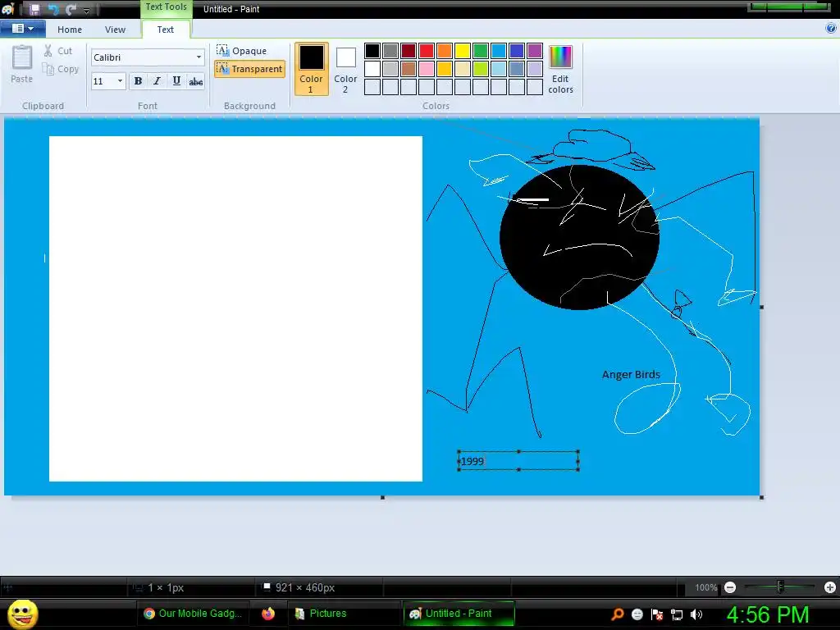
Task: Switch to the Home ribbon tab
Action: pos(70,30)
